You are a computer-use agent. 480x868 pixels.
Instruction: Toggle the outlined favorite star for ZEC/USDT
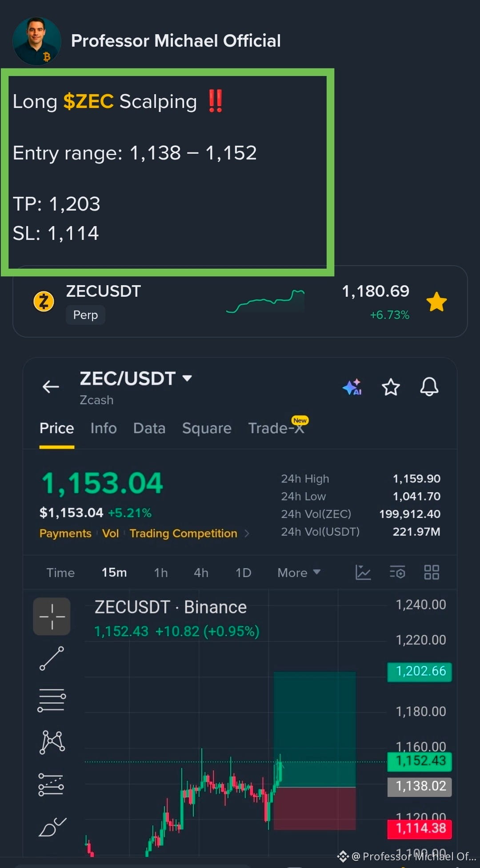(391, 387)
